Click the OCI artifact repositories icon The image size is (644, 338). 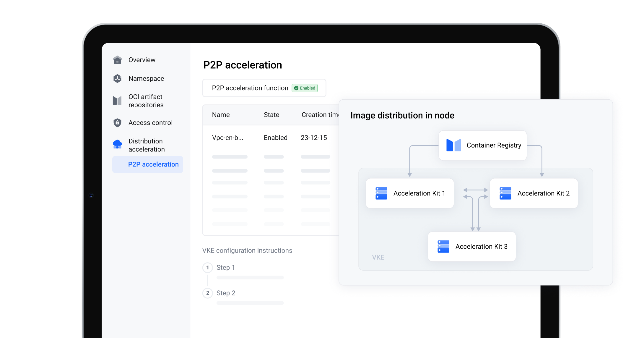click(117, 101)
